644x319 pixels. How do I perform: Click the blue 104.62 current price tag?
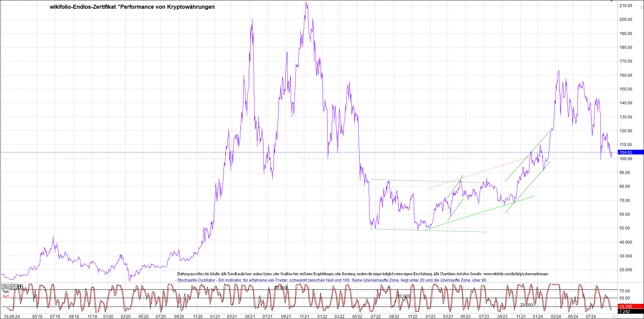pyautogui.click(x=631, y=152)
